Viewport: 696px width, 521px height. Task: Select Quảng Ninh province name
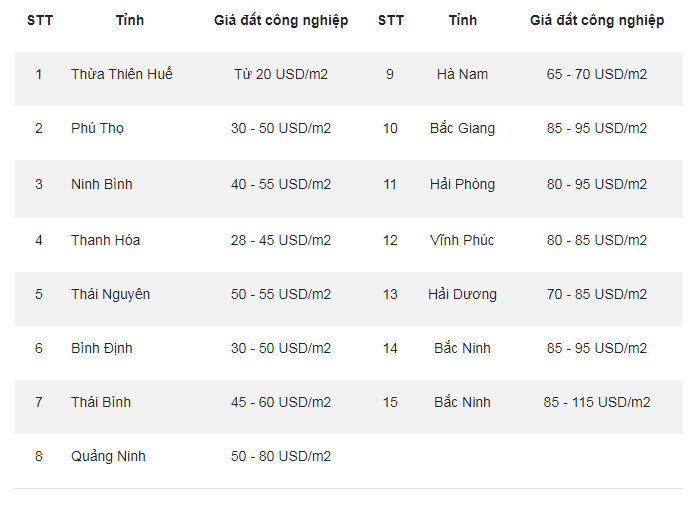click(x=108, y=457)
